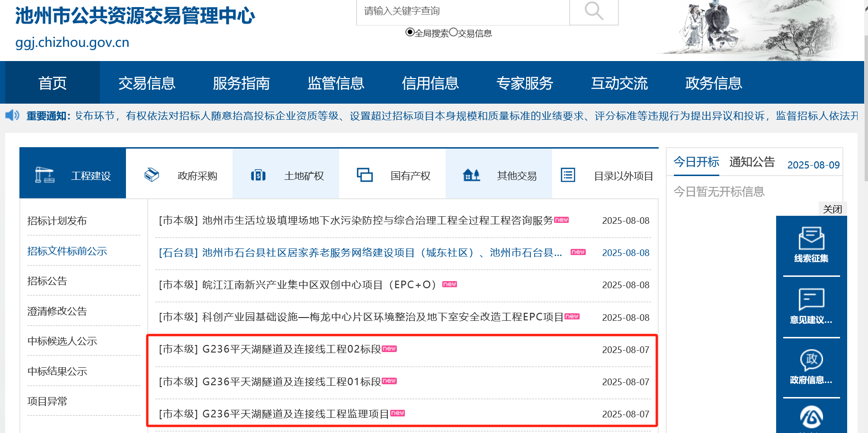Select the 目录以外项目 category tab

click(x=605, y=173)
